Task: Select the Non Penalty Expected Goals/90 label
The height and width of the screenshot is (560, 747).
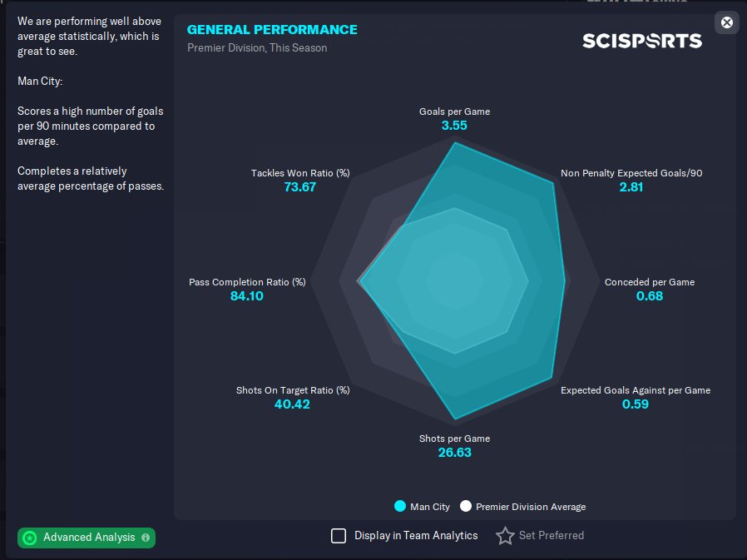Action: pos(631,173)
